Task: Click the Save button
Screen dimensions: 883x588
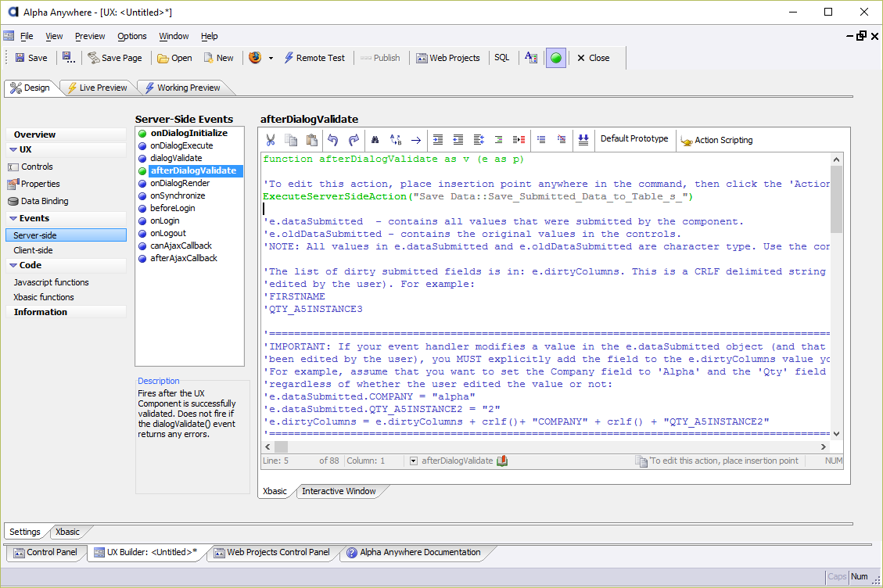Action: pyautogui.click(x=31, y=57)
